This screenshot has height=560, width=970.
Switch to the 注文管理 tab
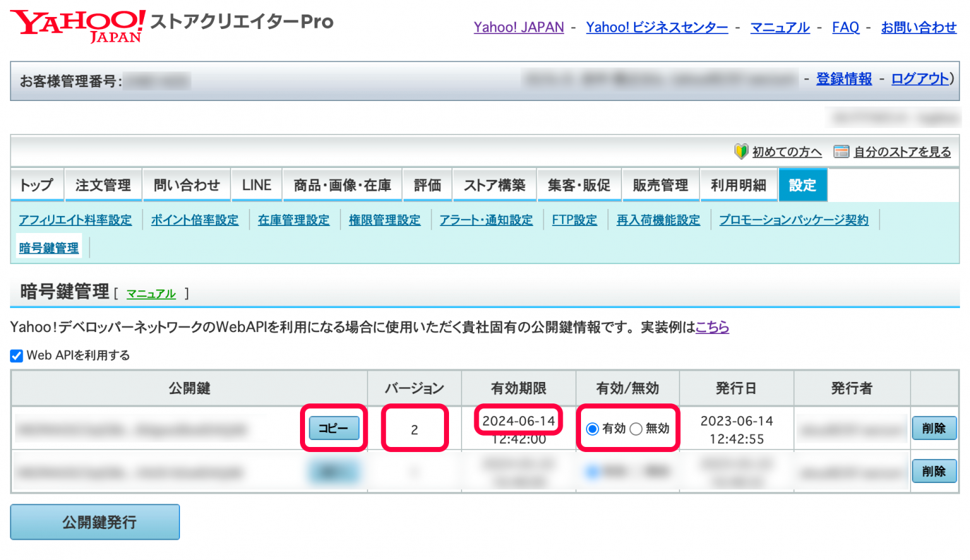[x=103, y=184]
